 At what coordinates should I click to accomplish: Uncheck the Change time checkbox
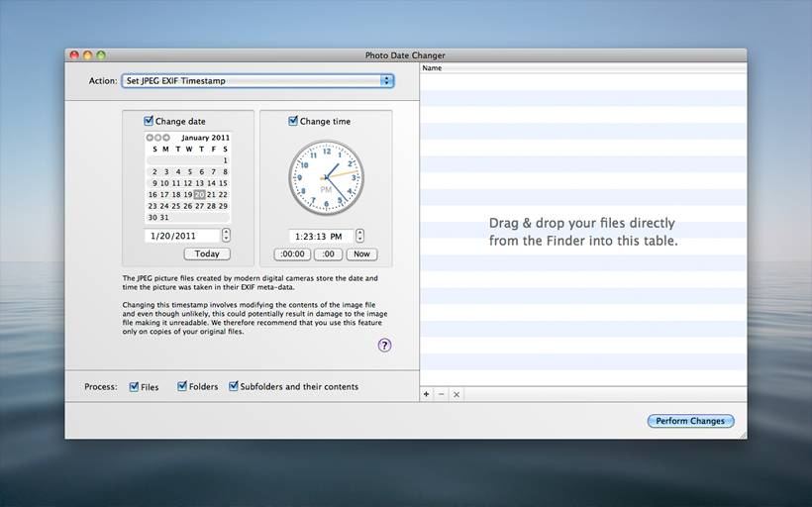[293, 121]
